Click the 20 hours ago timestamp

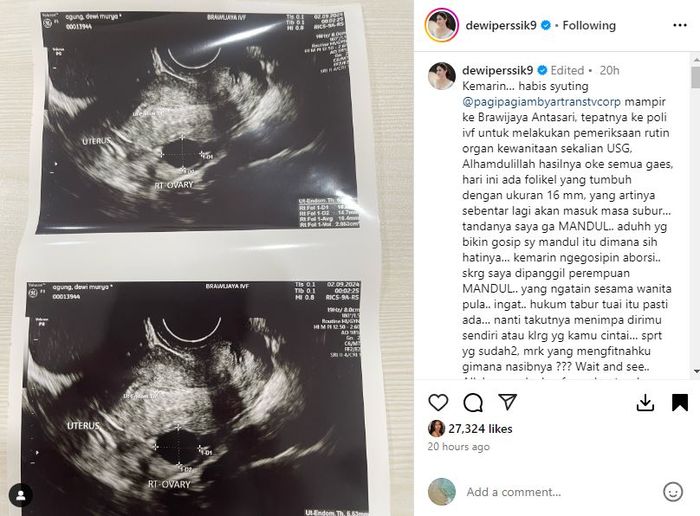click(x=458, y=446)
